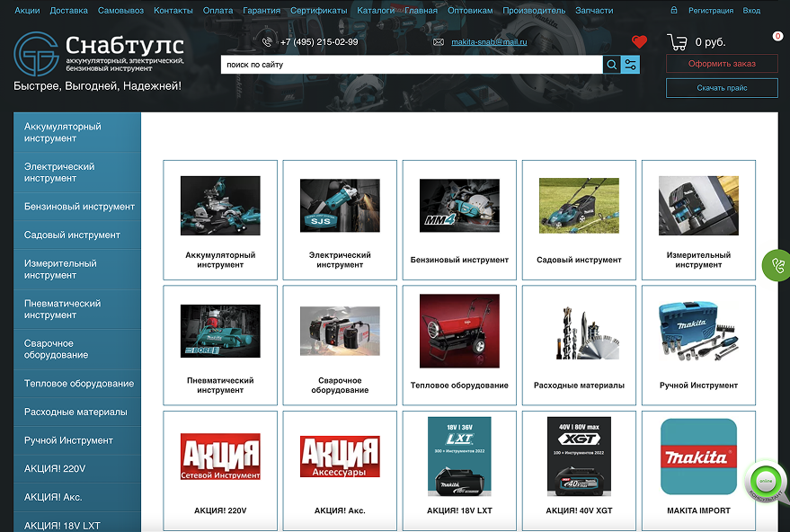Click phone number +7 (495) 215-02-99
Image resolution: width=790 pixels, height=532 pixels.
(319, 42)
